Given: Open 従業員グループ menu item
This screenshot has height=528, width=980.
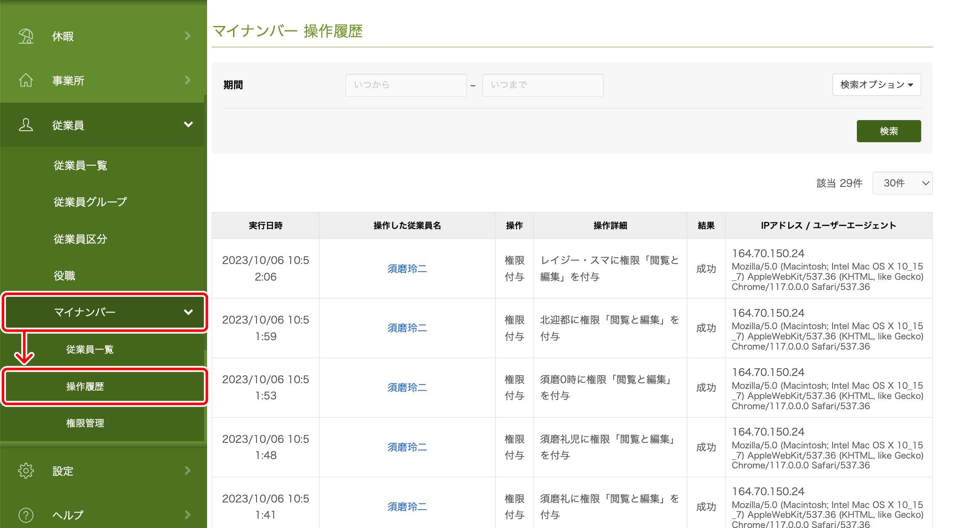Looking at the screenshot, I should click(x=90, y=202).
